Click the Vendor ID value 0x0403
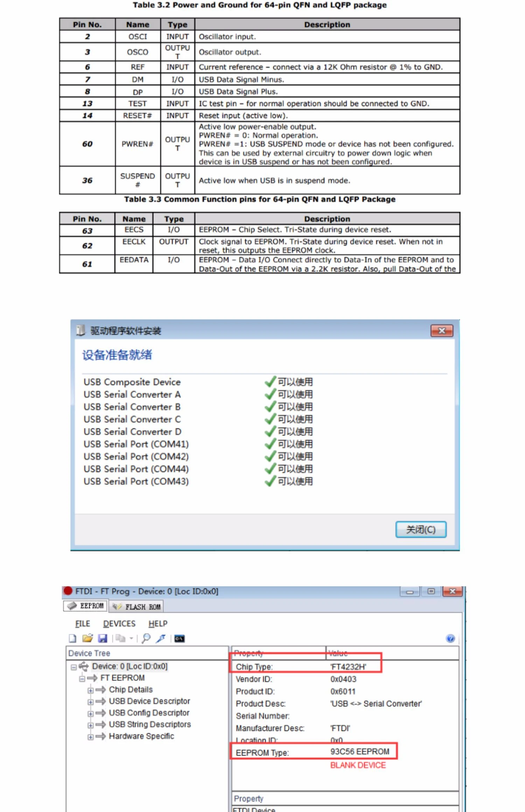Viewport: 525px width, 812px height. click(x=343, y=679)
